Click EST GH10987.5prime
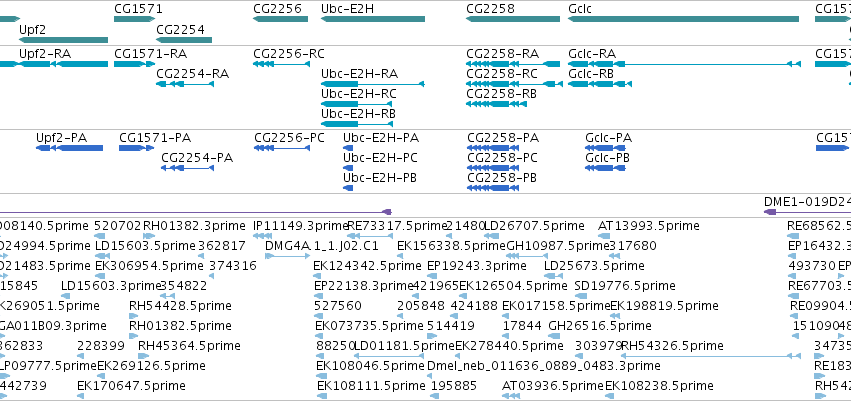The height and width of the screenshot is (401, 851). point(527,256)
